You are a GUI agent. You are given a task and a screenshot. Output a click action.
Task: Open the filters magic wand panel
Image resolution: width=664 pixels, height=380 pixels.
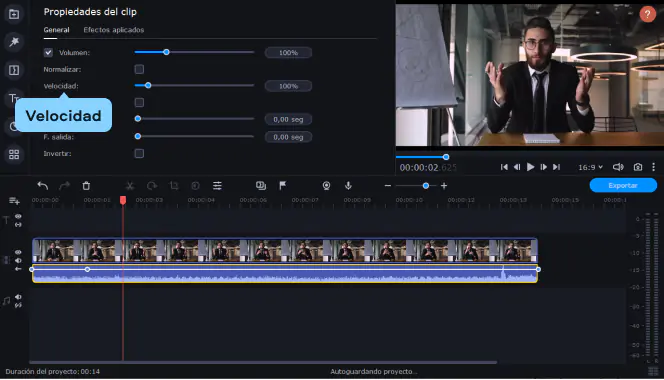point(14,42)
